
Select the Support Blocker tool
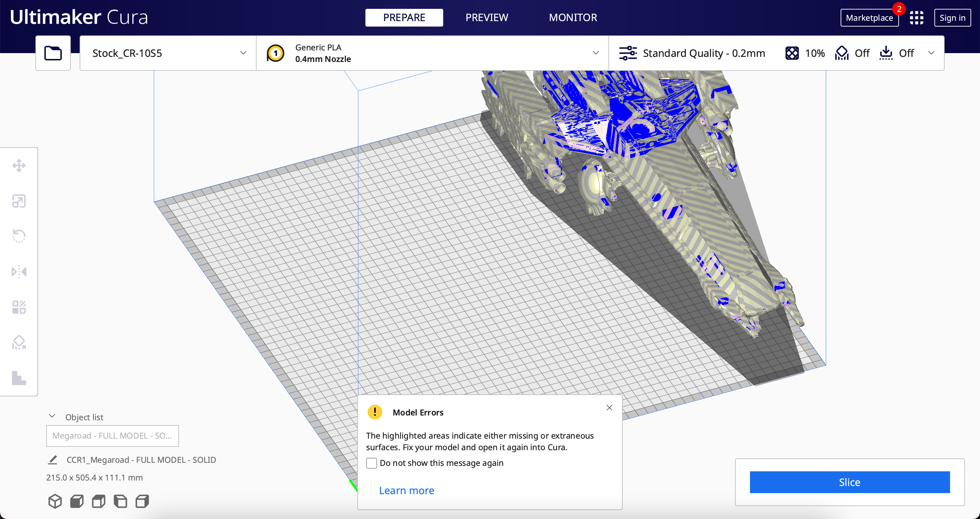tap(19, 342)
